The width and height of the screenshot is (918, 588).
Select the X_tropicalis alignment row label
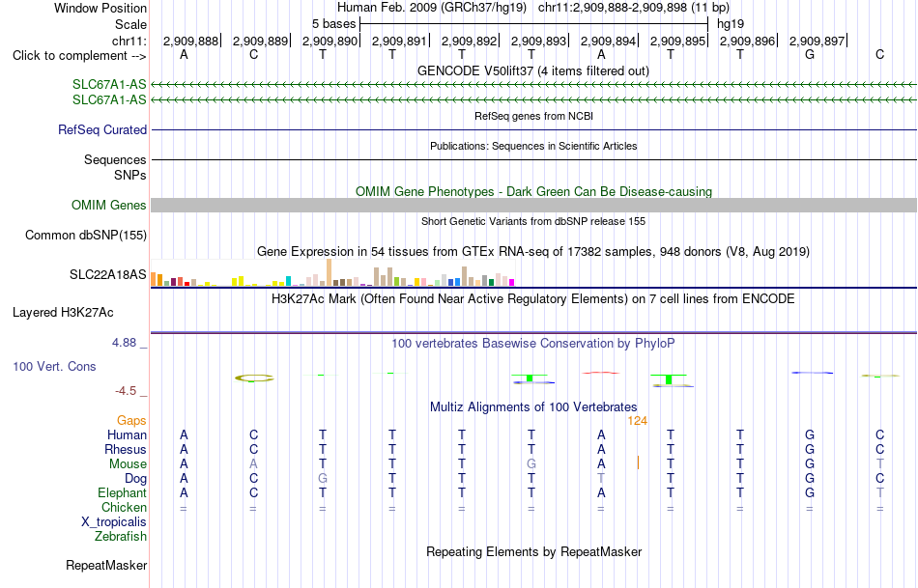pyautogui.click(x=114, y=522)
